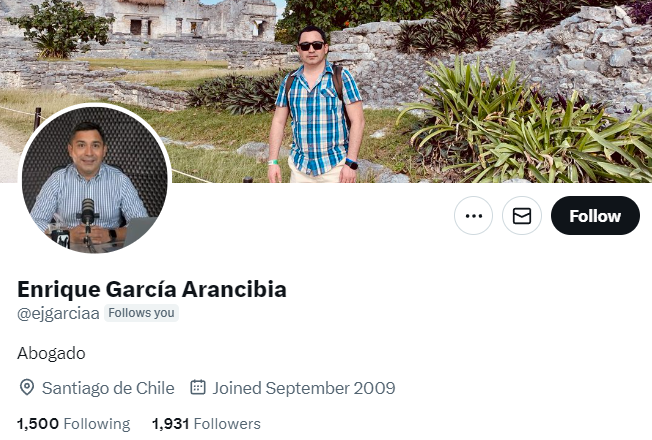Open the Following list label
652x440 pixels.
tap(96, 424)
